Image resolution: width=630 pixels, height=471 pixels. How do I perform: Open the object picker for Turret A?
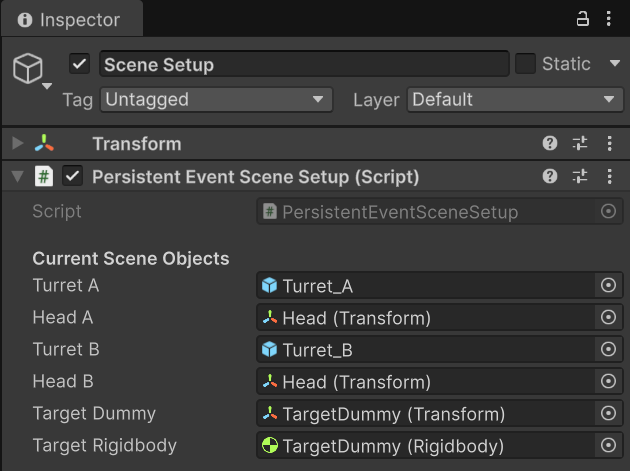608,286
